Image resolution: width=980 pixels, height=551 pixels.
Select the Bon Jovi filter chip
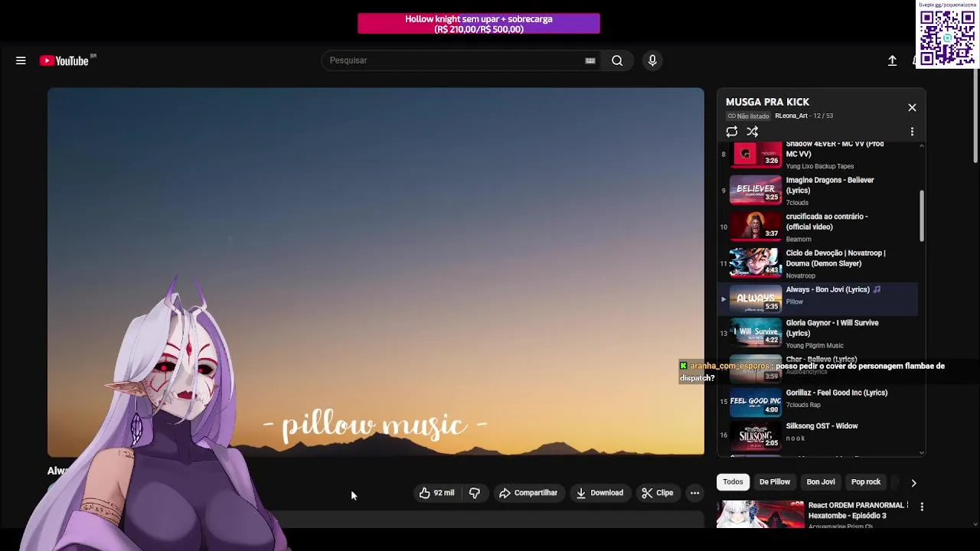pyautogui.click(x=820, y=482)
